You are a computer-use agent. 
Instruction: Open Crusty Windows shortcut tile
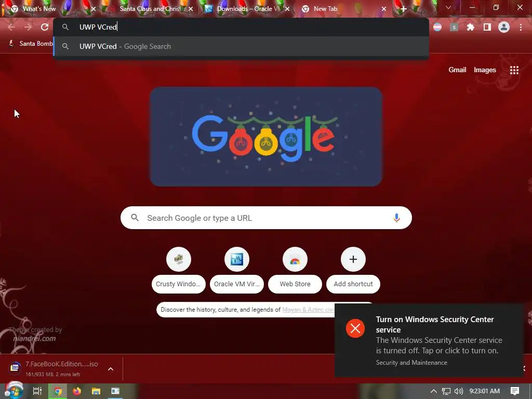(179, 270)
